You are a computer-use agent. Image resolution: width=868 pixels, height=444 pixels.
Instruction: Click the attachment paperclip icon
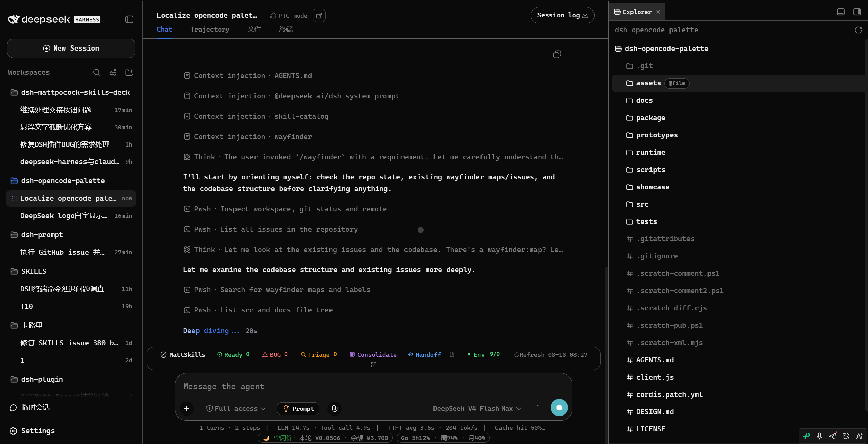(335, 408)
